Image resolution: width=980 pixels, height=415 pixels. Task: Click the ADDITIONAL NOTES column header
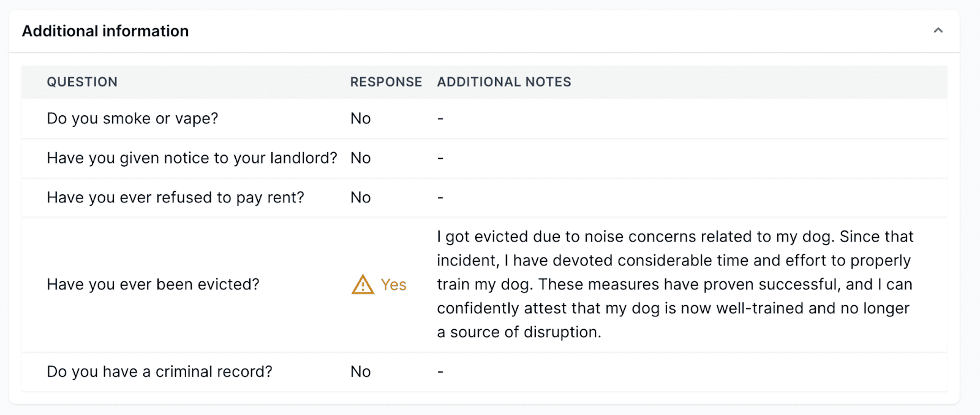tap(503, 82)
